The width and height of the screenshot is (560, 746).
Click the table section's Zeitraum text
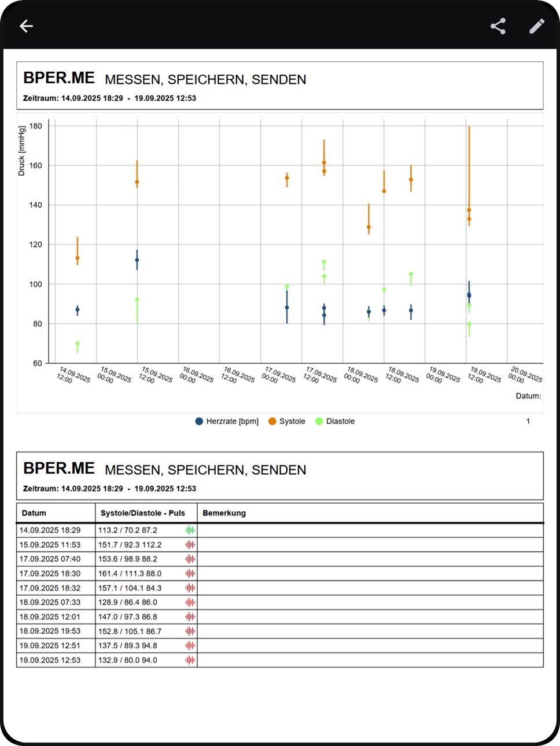109,489
